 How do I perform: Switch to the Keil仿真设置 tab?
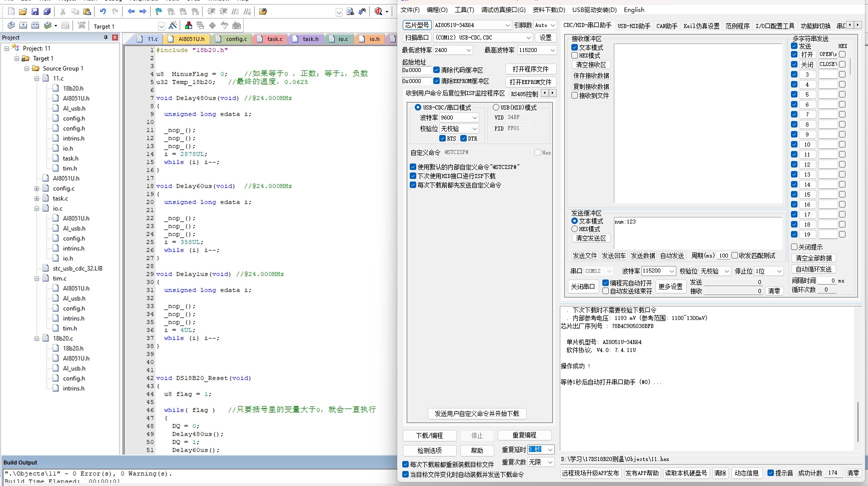point(701,26)
